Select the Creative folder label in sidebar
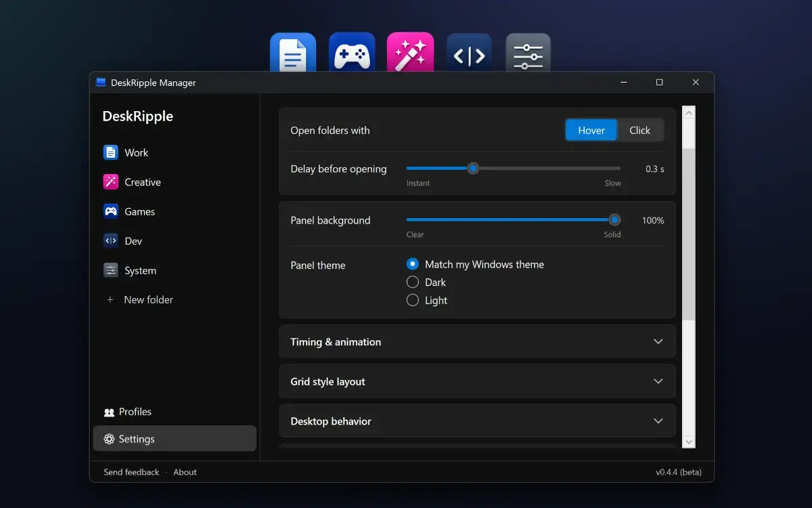 (x=143, y=182)
